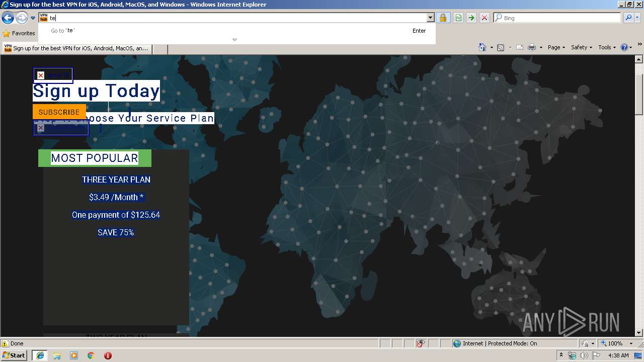Open Windows Explorer folder in taskbar

pyautogui.click(x=57, y=355)
